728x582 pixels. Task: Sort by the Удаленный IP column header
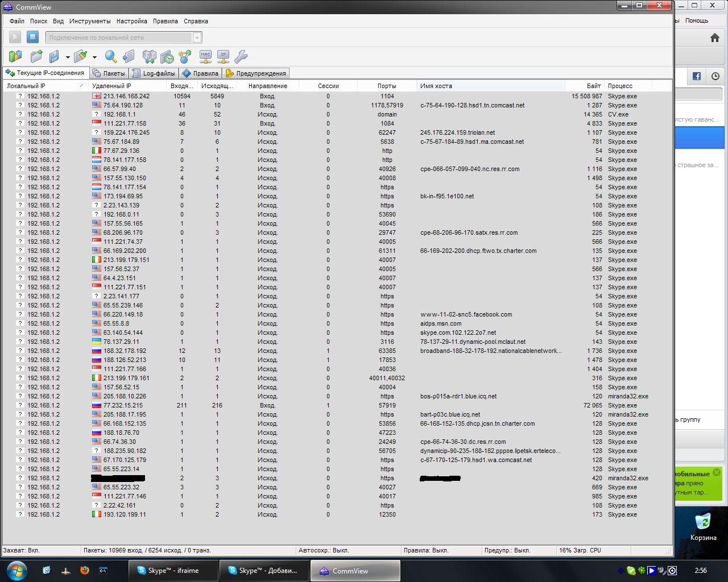point(128,86)
